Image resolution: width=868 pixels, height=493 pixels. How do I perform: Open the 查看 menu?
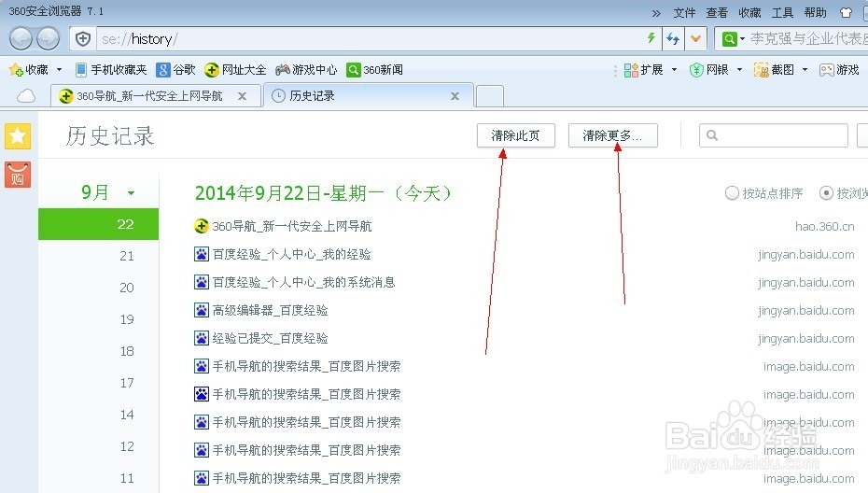717,12
